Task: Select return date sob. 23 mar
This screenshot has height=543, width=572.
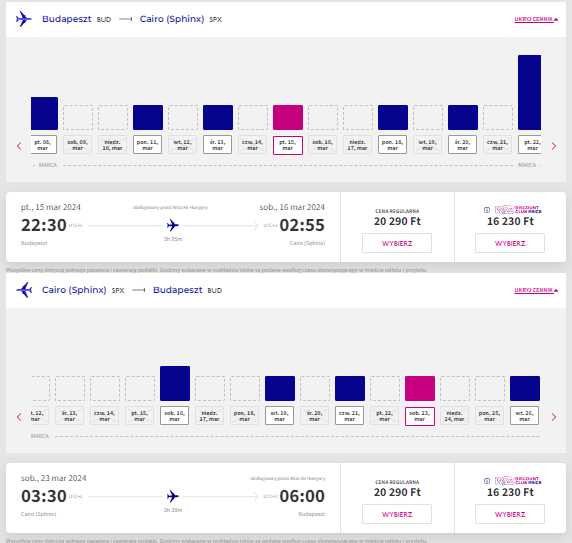Action: 420,416
